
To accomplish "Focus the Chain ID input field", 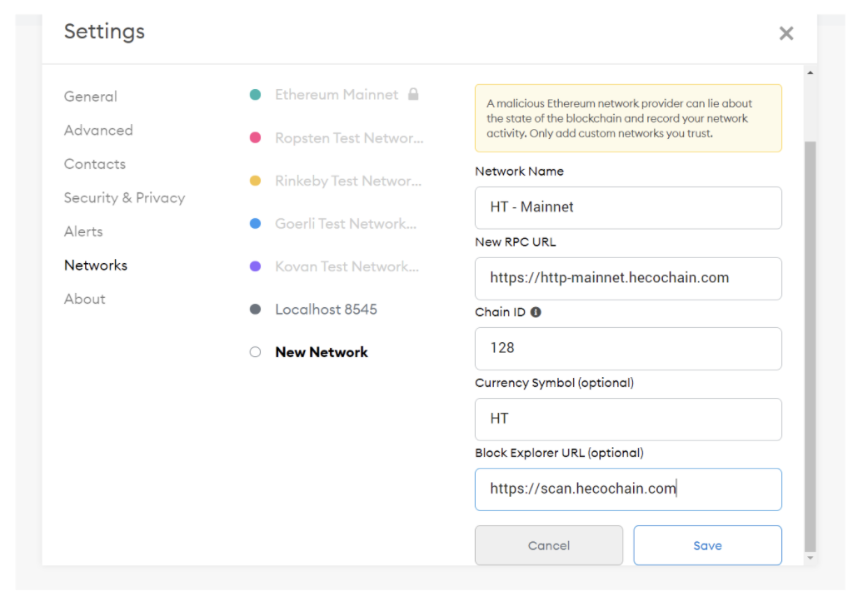I will click(x=628, y=349).
